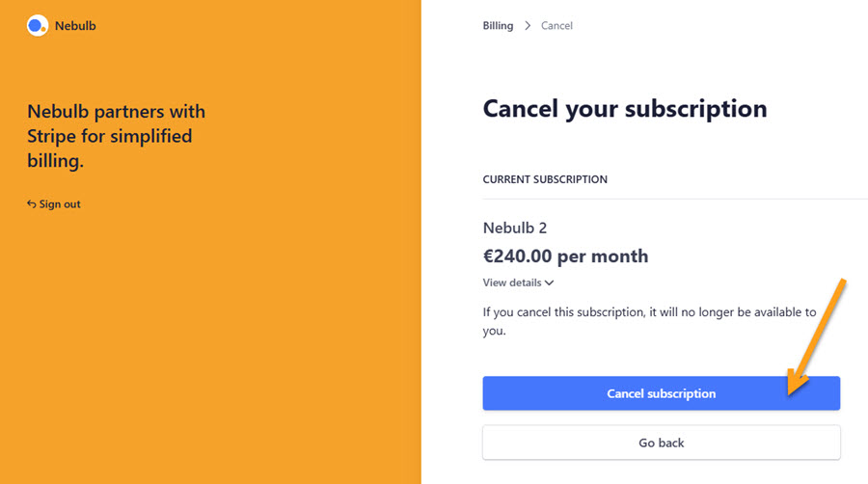Click the Stripe billing partnership tagline

click(x=116, y=136)
